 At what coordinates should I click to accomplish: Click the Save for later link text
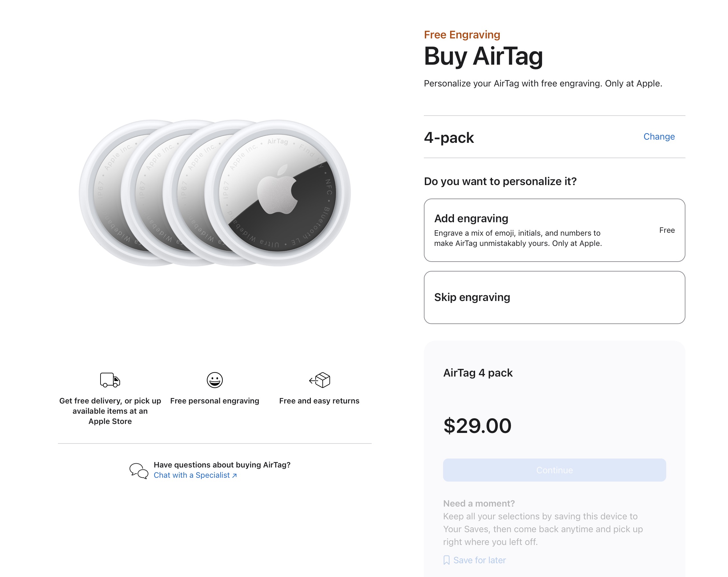pyautogui.click(x=480, y=560)
